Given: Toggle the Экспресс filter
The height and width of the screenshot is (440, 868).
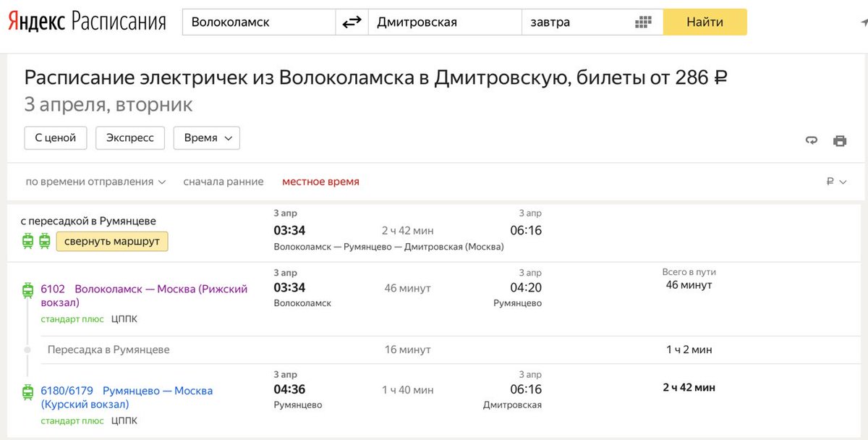Looking at the screenshot, I should pos(130,137).
